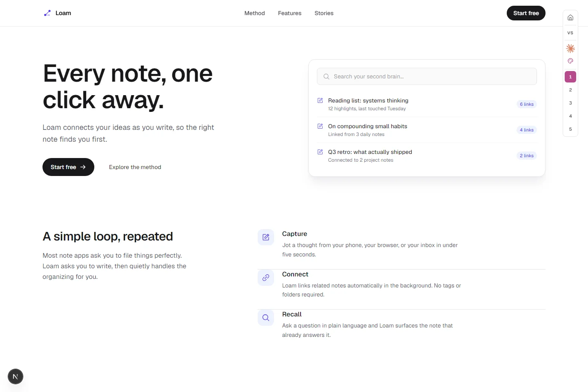The image size is (588, 392).
Task: Go to Features in the navigation
Action: click(290, 13)
